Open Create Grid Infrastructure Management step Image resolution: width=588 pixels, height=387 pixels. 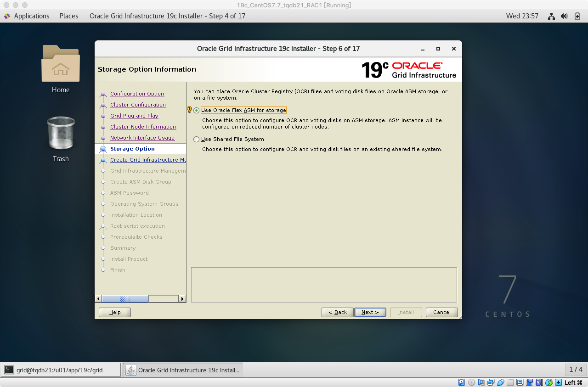coord(148,160)
